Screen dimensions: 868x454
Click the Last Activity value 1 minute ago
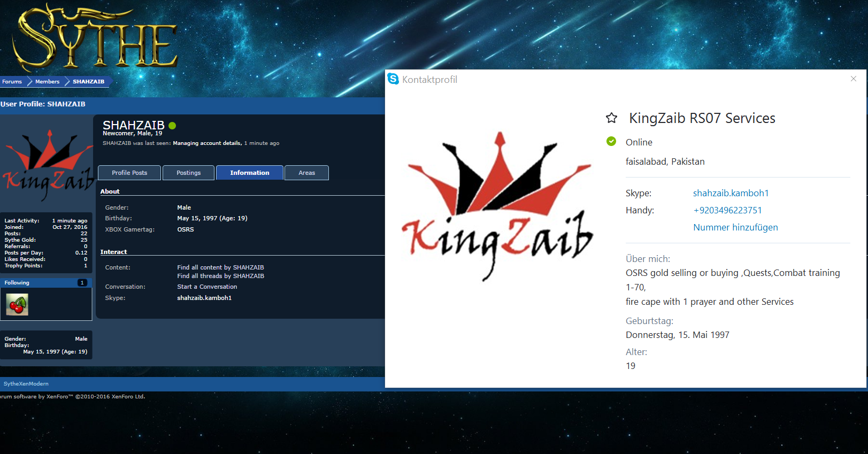(70, 221)
